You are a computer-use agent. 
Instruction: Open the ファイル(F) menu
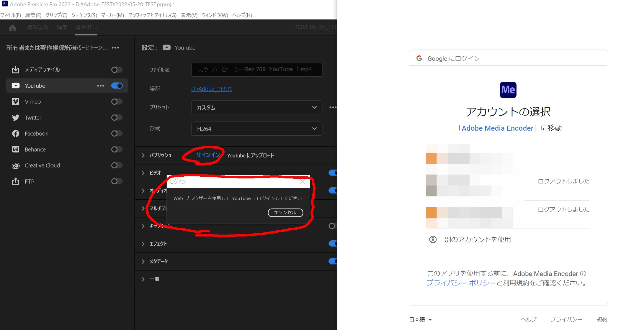click(11, 15)
